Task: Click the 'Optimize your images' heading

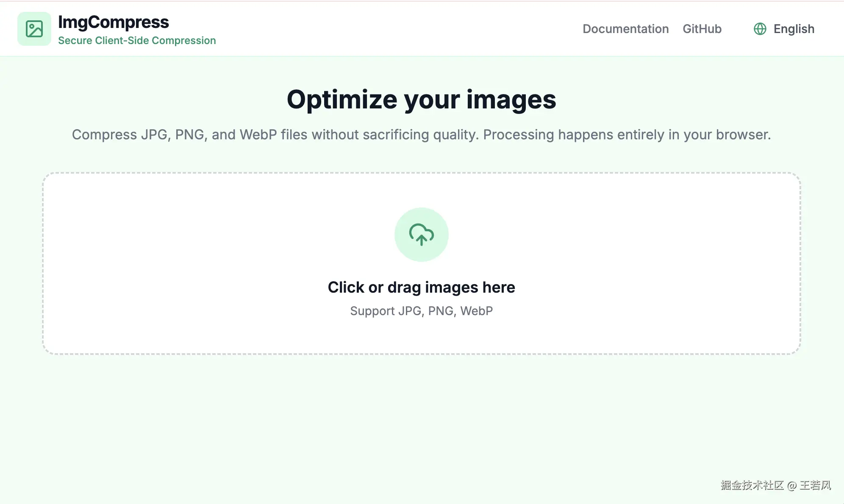Action: (421, 100)
